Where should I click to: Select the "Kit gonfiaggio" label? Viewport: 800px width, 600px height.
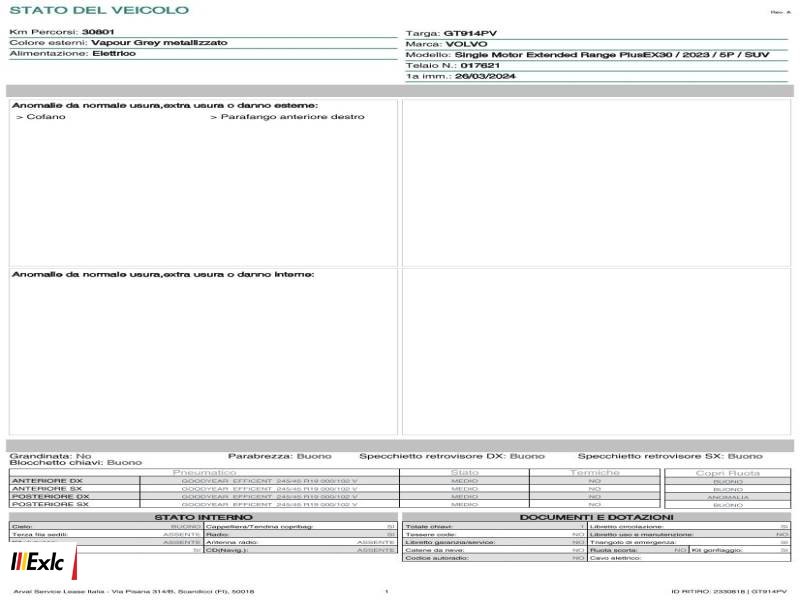tap(717, 550)
